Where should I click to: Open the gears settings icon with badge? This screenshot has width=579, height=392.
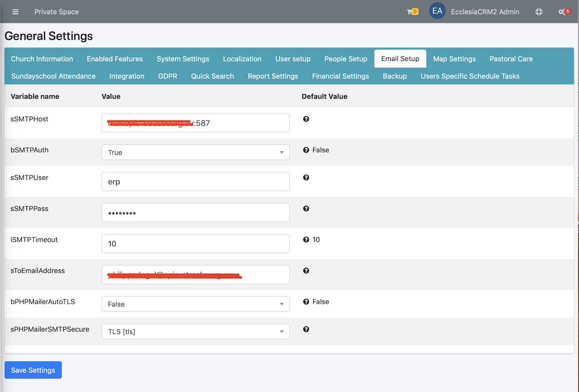(564, 12)
